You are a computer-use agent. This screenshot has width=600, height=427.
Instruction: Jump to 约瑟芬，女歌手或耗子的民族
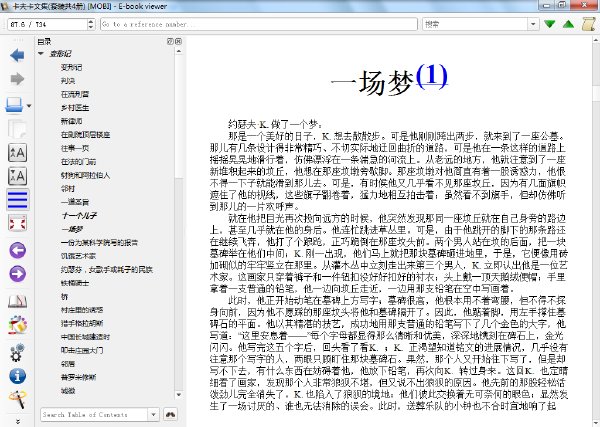click(107, 270)
